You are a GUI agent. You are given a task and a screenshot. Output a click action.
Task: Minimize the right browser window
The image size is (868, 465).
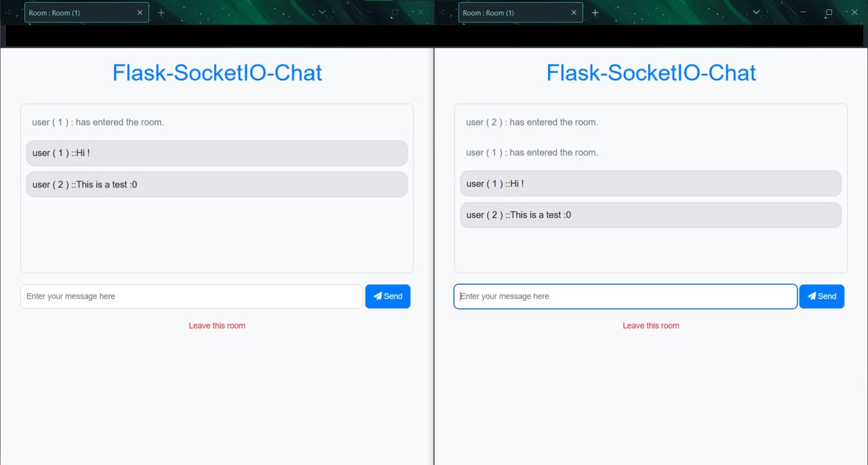802,12
